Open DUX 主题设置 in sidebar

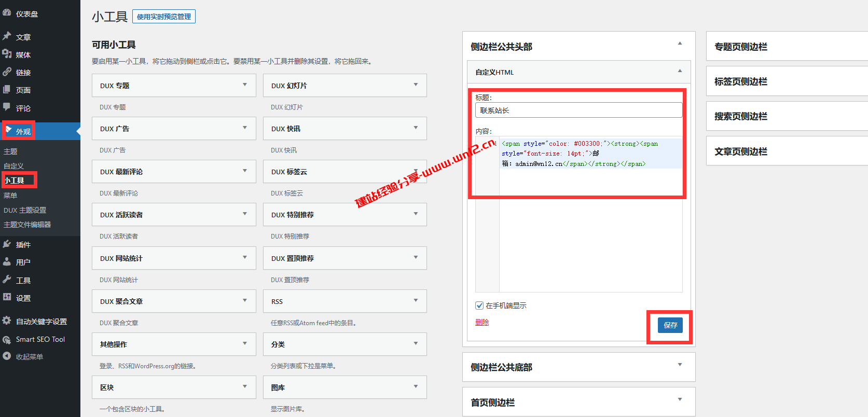point(25,210)
